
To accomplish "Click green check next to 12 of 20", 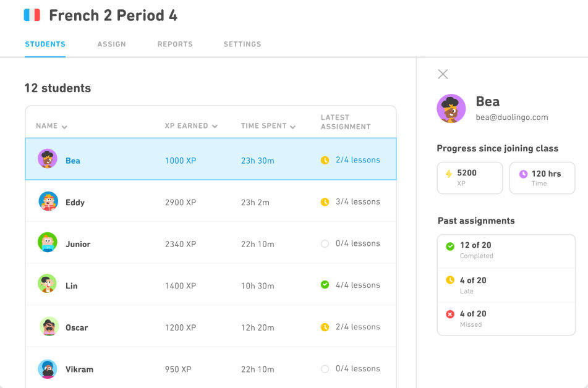I will point(450,246).
